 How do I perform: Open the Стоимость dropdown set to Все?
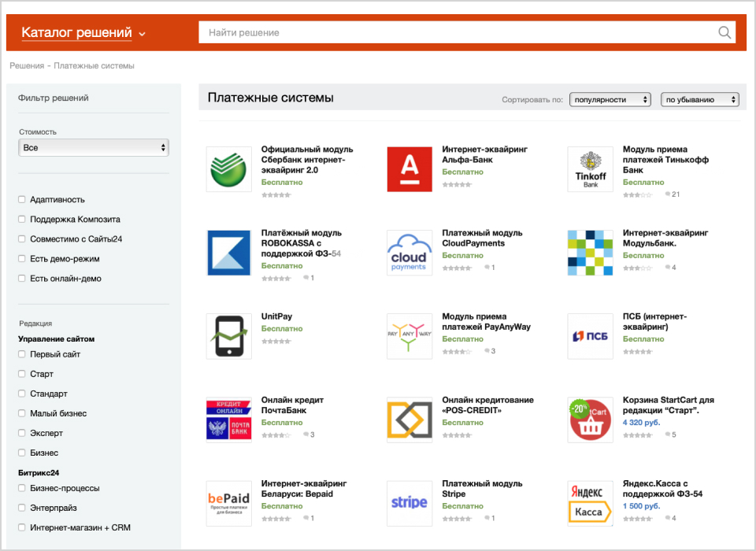[94, 147]
